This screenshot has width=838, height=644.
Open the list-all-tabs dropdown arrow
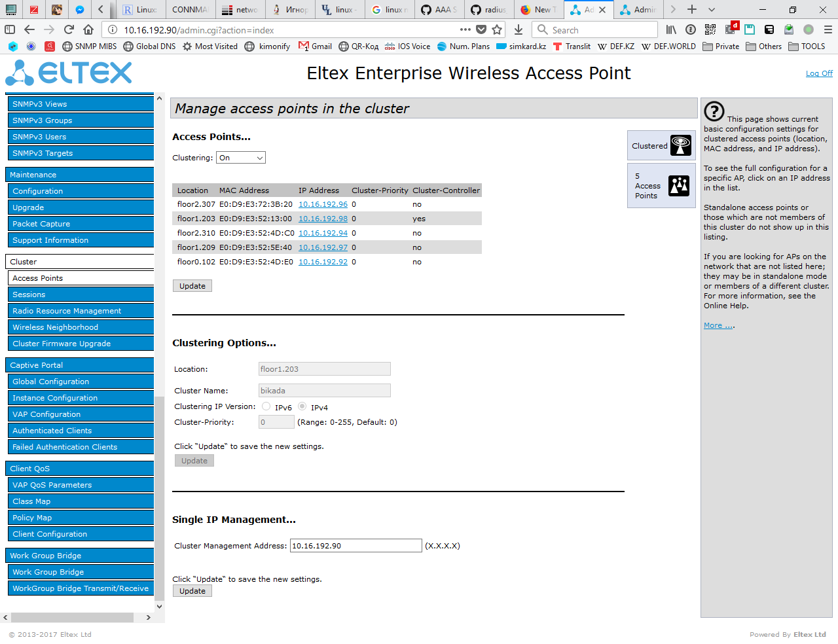tap(712, 9)
